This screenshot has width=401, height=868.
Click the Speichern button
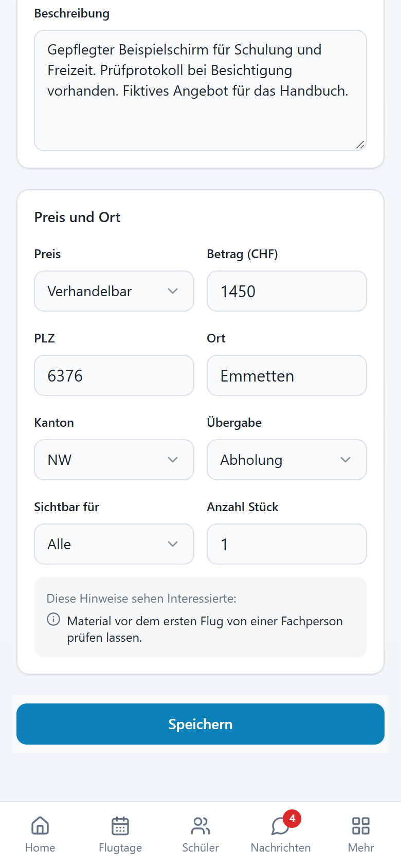click(x=200, y=724)
